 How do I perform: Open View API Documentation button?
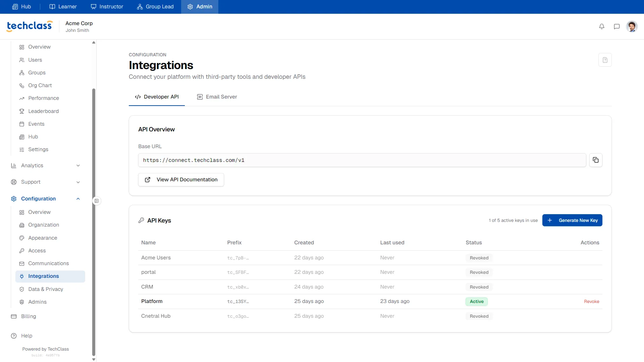tap(181, 180)
